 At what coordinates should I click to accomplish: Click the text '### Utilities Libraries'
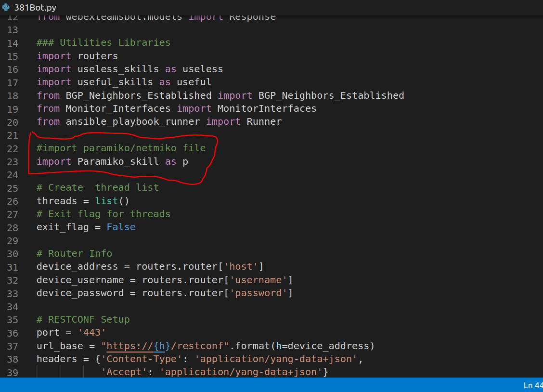(103, 42)
